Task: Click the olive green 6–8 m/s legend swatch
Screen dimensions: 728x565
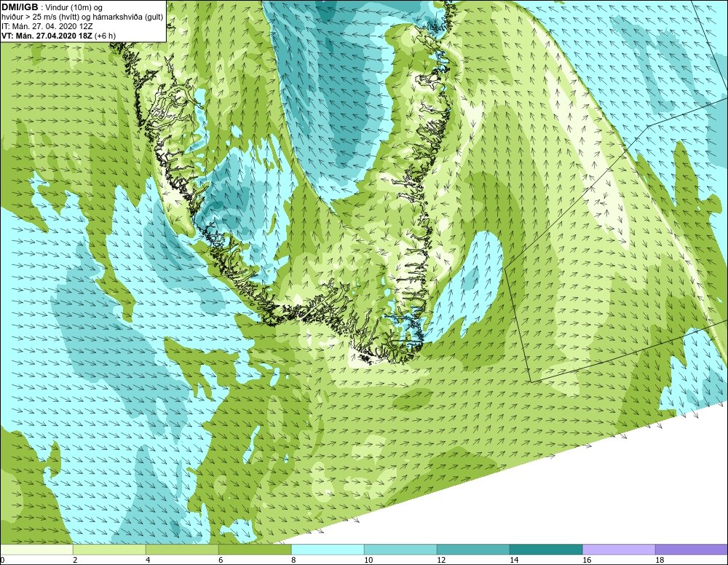Action: (x=255, y=550)
